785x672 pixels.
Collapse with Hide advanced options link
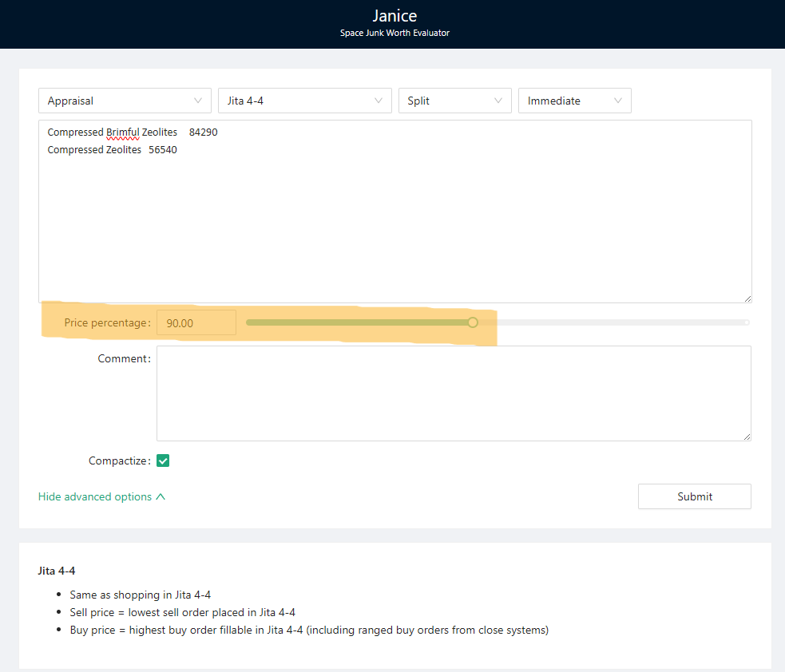click(x=95, y=496)
